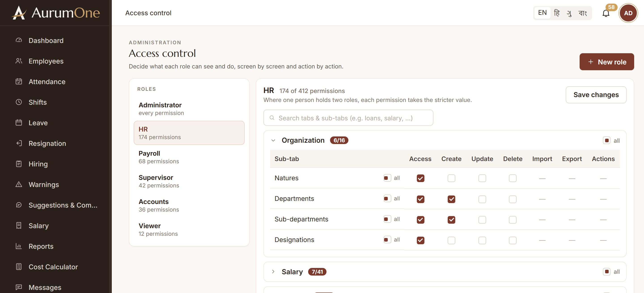
Task: Toggle the all checkbox in Designations row
Action: point(387,240)
